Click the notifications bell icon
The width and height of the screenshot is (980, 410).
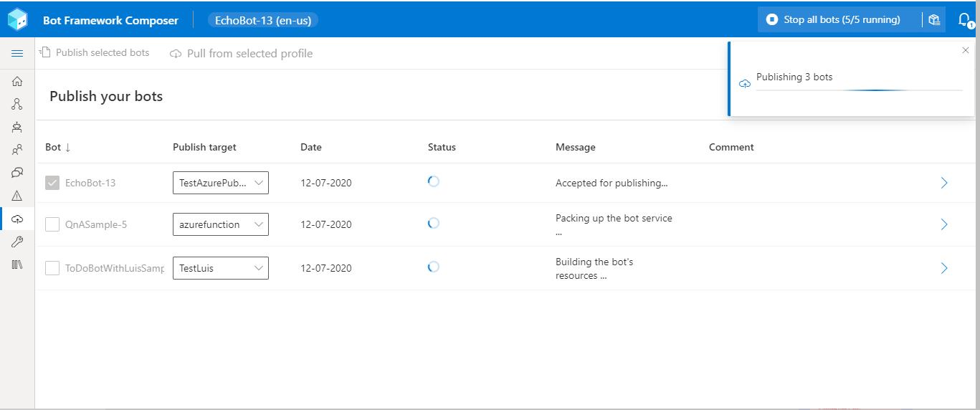tap(965, 20)
